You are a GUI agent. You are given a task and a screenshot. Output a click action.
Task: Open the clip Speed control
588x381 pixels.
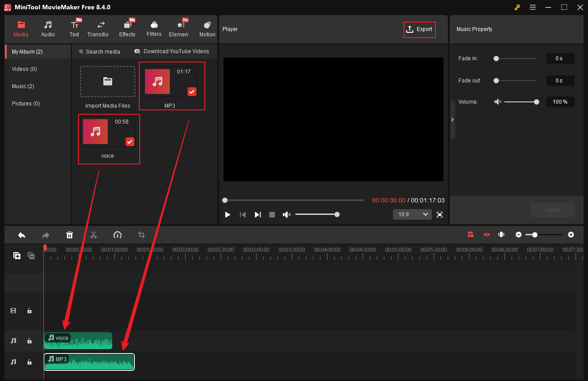(118, 235)
